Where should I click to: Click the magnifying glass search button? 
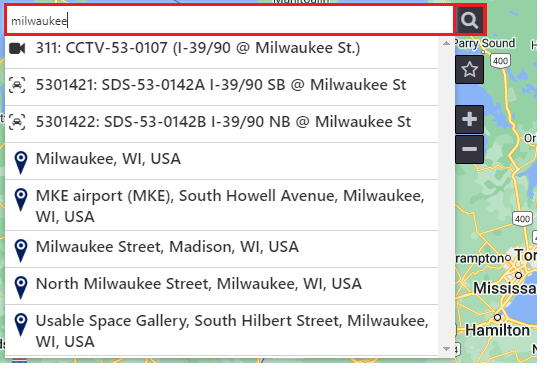(x=469, y=20)
